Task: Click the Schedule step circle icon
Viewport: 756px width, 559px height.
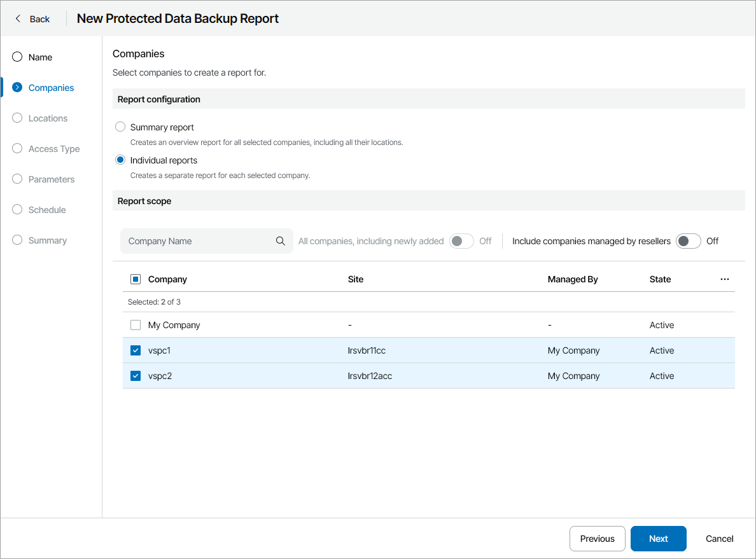Action: pos(17,210)
